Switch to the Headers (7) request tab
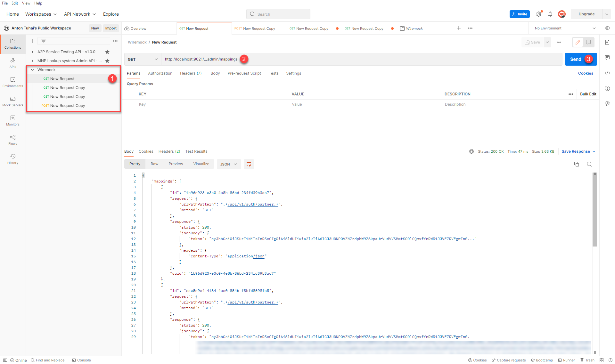This screenshot has width=615, height=364. (x=191, y=73)
